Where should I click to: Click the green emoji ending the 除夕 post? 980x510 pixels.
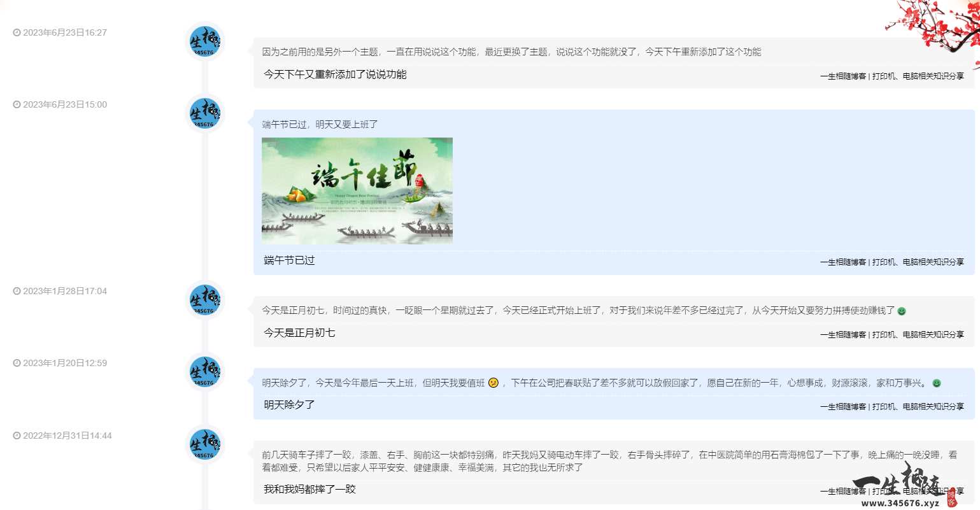pos(936,384)
